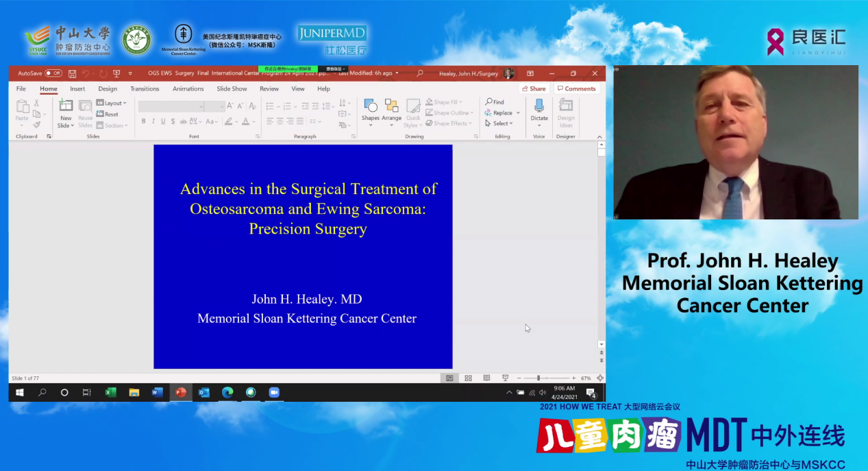The image size is (868, 471).
Task: Decrease font size
Action: tap(240, 106)
